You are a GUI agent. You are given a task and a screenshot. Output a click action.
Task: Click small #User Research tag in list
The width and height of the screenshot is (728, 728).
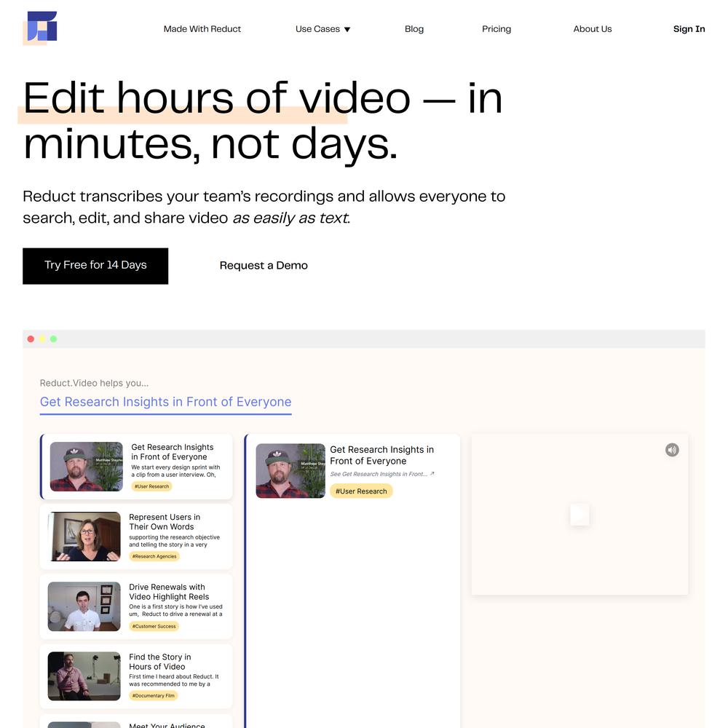click(x=152, y=486)
